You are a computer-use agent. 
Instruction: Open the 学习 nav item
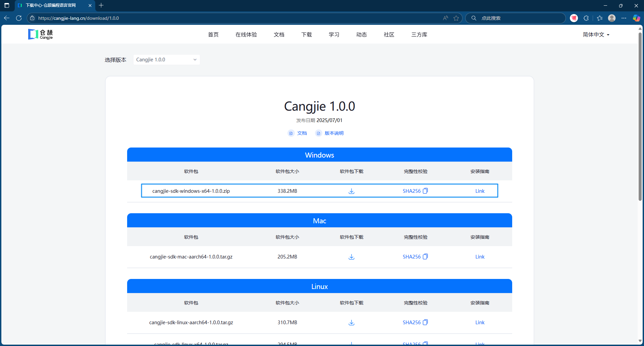tap(334, 35)
